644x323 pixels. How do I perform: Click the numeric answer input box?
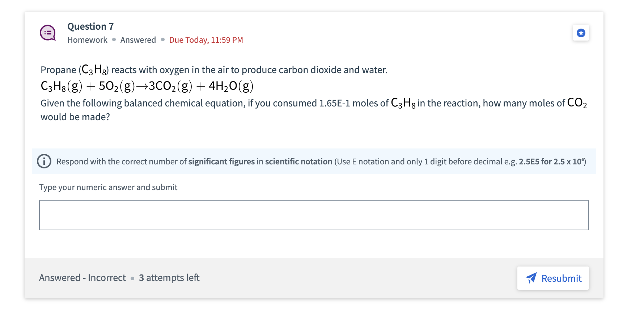point(314,215)
